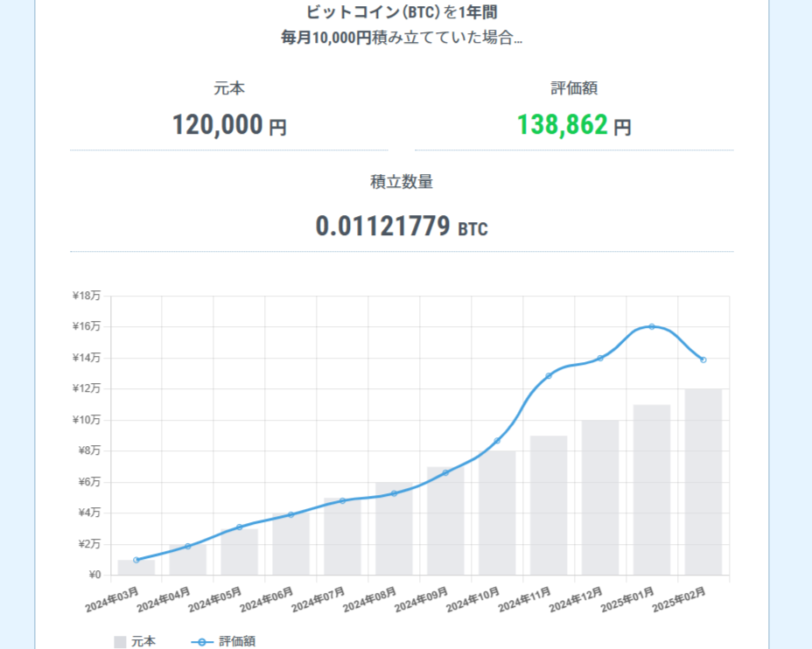
Task: Click the 2024年08月 data point on the line
Action: tap(394, 493)
